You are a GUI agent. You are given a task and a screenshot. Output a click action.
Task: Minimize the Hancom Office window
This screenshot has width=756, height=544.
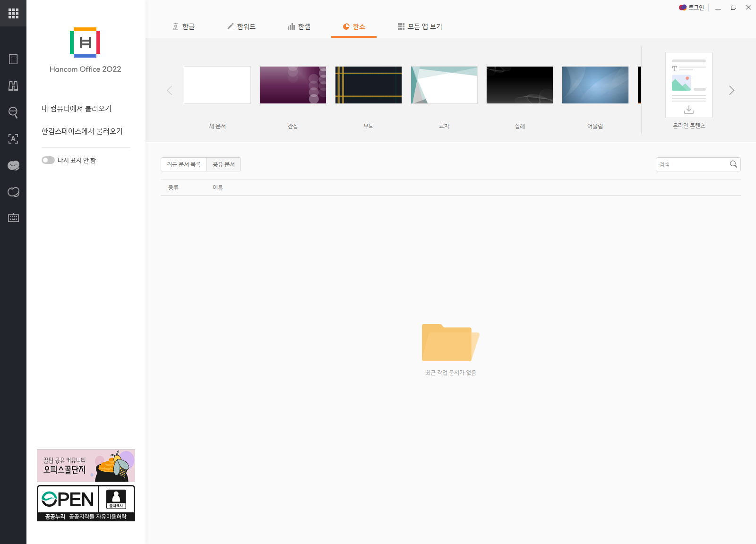point(718,8)
